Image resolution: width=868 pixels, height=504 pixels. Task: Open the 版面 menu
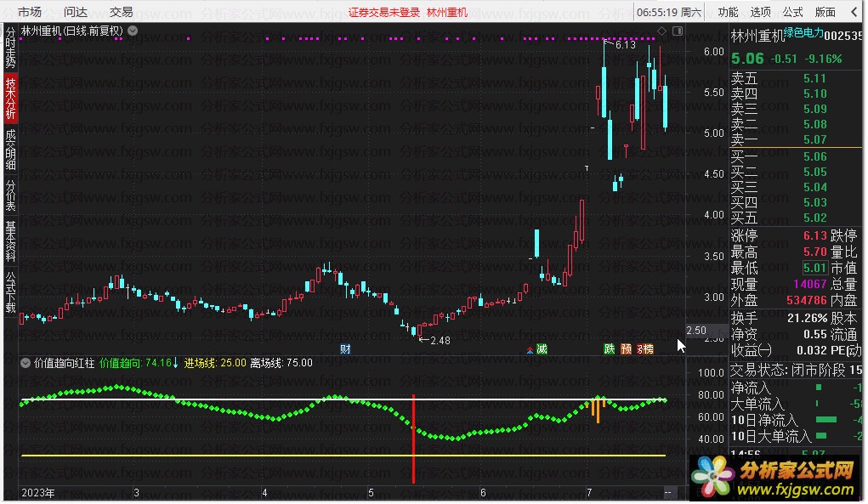[825, 12]
